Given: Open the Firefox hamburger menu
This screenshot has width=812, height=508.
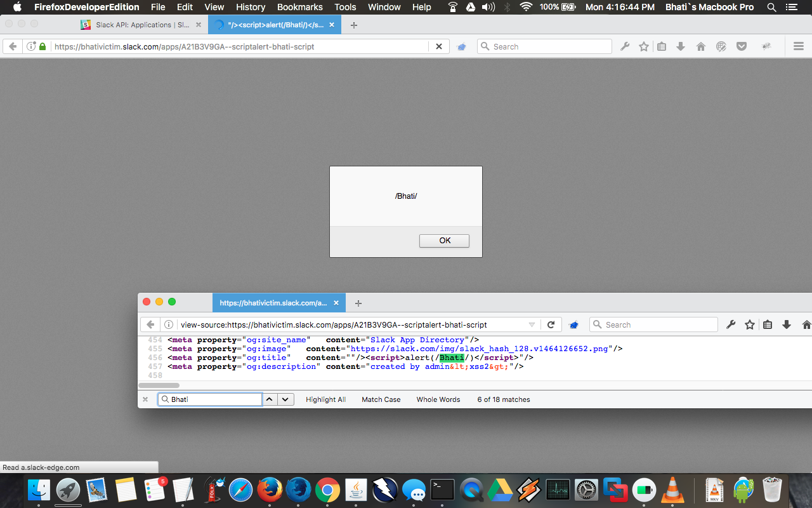Looking at the screenshot, I should click(x=799, y=46).
